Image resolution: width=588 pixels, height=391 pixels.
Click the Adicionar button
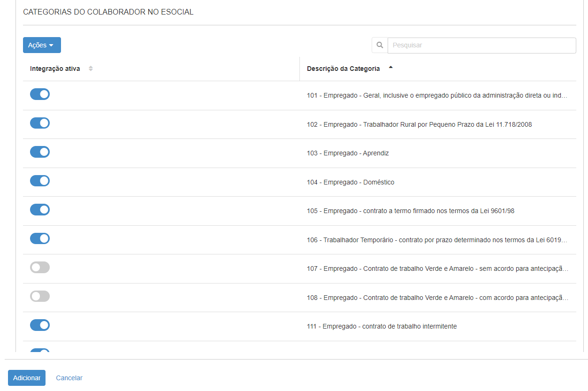[x=26, y=378]
